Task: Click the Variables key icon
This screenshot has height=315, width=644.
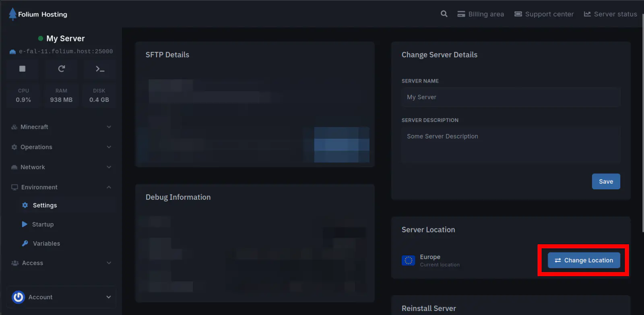Action: [25, 243]
